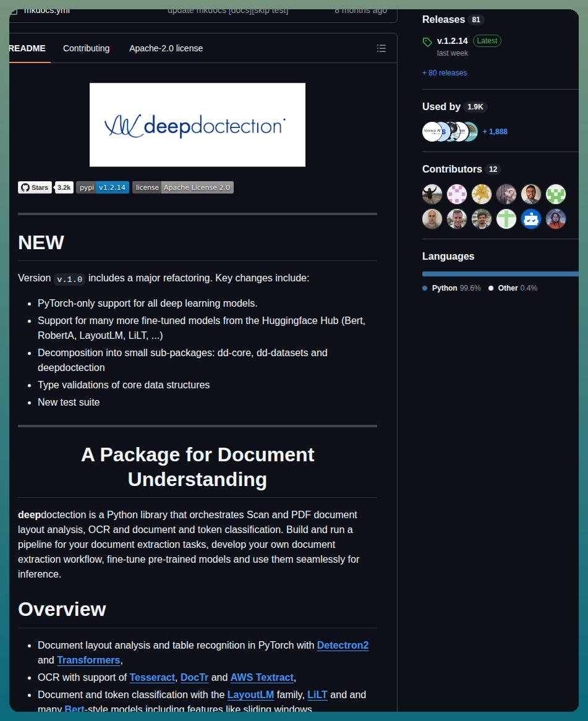Open the Releases heading link

[x=444, y=19]
